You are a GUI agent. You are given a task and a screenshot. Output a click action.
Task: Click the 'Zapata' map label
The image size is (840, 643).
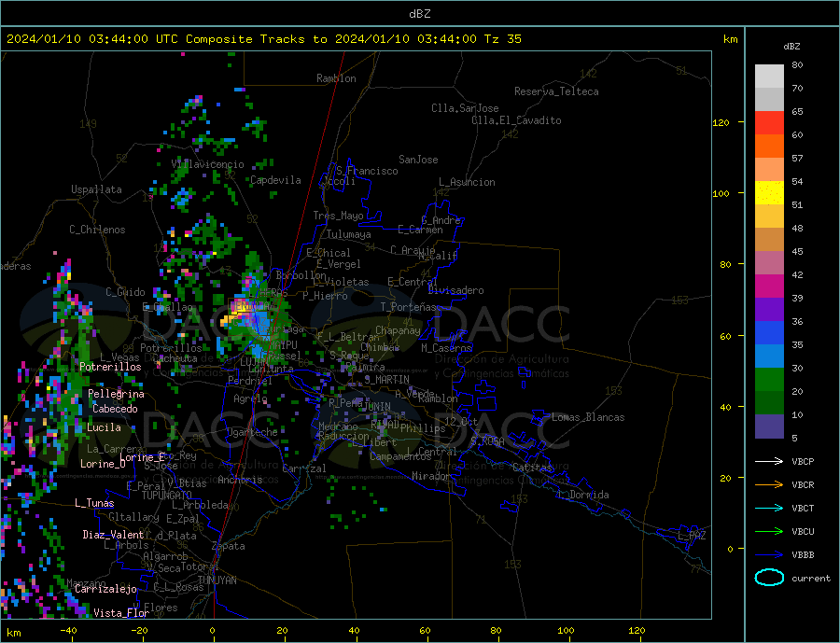point(229,547)
